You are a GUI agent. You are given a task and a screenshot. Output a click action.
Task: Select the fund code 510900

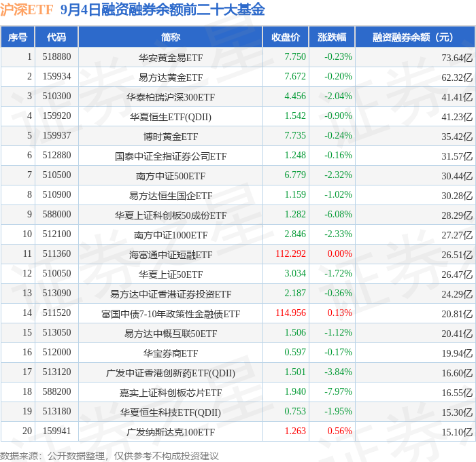coord(56,195)
